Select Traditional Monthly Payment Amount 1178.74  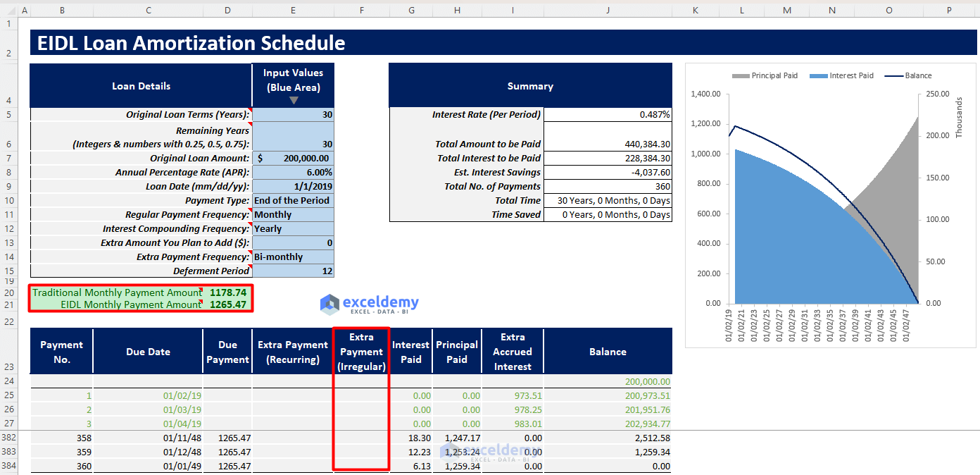(228, 292)
